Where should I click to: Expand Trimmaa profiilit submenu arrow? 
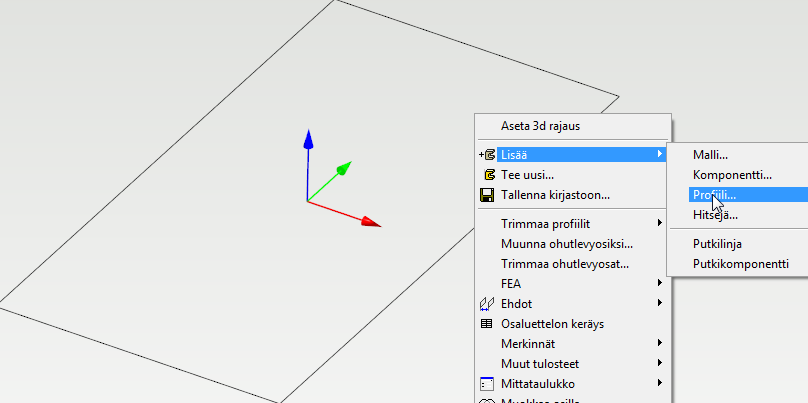[660, 223]
